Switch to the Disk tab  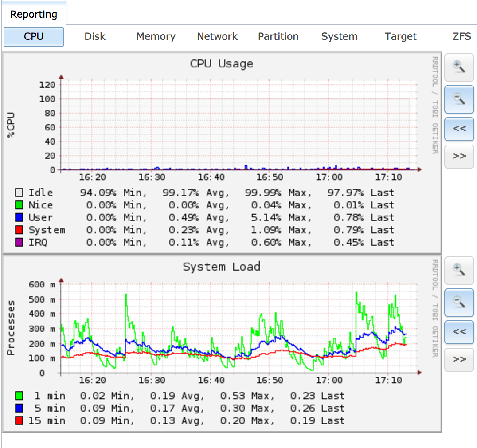coord(95,36)
